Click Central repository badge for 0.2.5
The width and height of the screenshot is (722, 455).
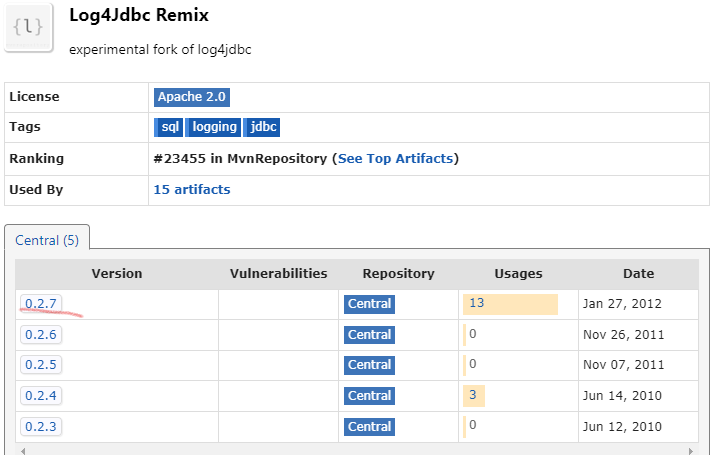pyautogui.click(x=369, y=365)
